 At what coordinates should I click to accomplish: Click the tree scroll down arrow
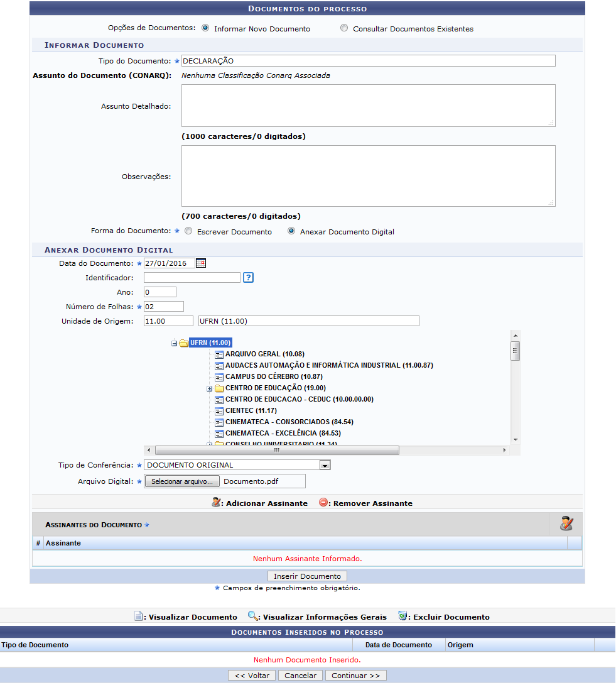pyautogui.click(x=516, y=439)
